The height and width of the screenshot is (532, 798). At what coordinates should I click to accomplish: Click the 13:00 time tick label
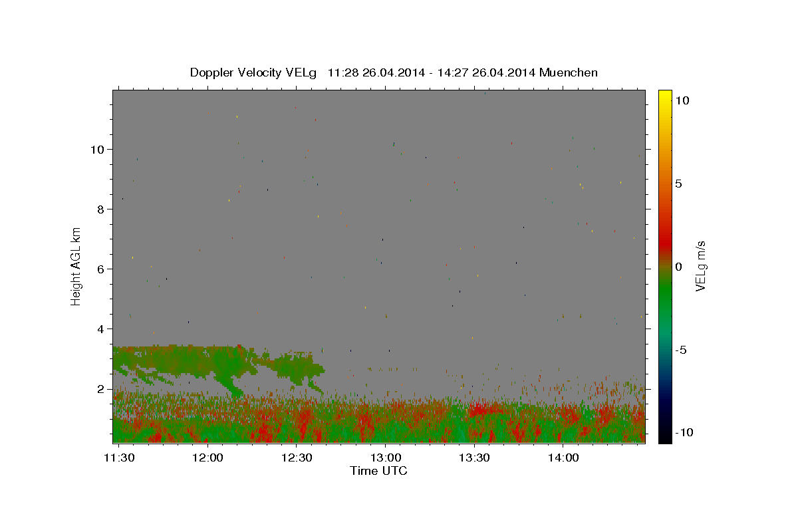coord(385,458)
